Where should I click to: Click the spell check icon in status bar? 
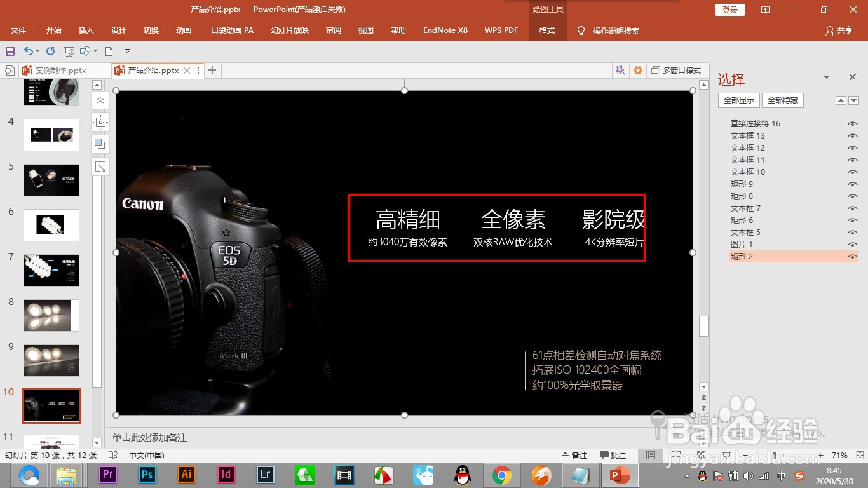pyautogui.click(x=113, y=456)
